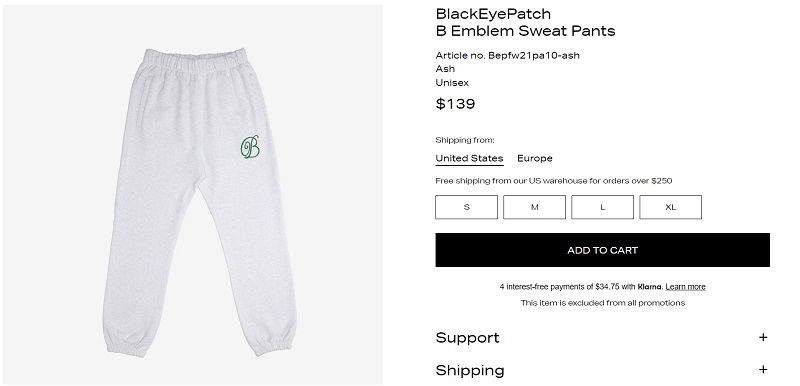Expand Support section with plus icon
This screenshot has width=800, height=386.
(x=763, y=338)
